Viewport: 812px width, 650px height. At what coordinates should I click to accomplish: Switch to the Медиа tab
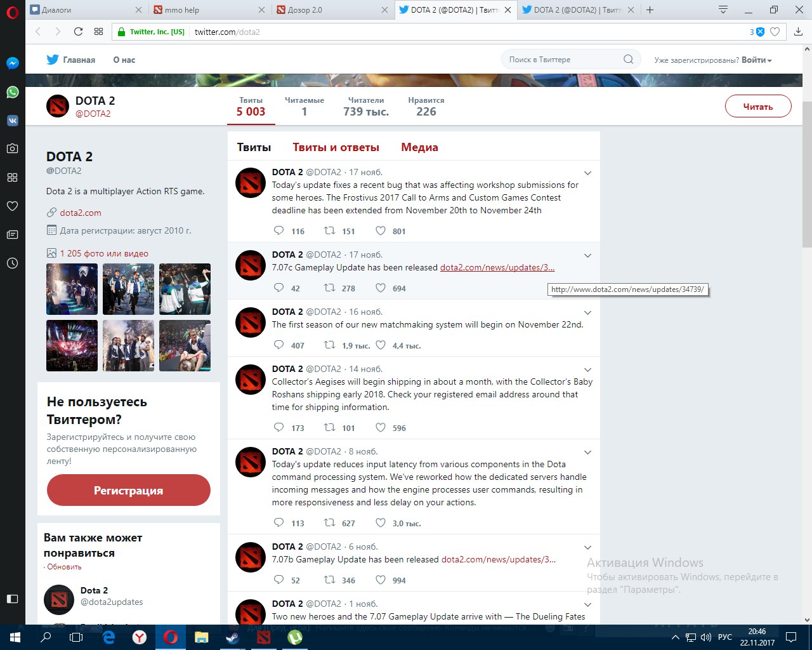pos(419,147)
